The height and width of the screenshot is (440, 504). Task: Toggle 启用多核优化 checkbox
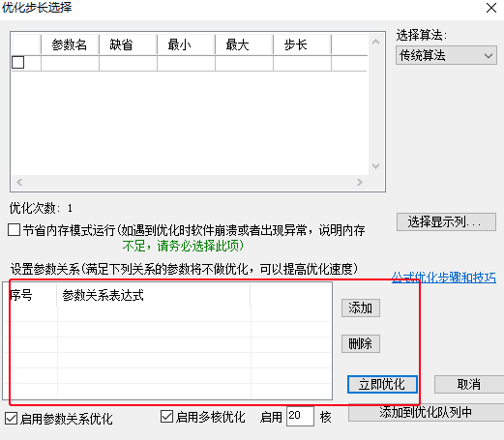click(166, 417)
